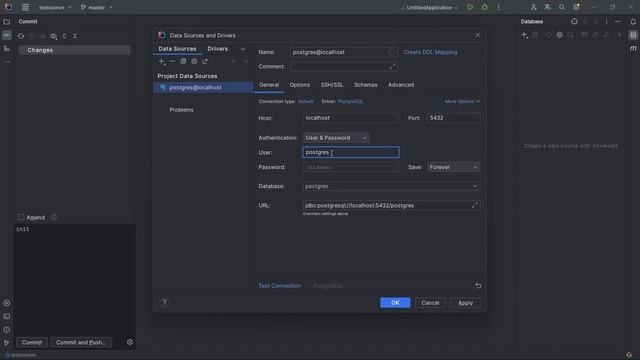Image resolution: width=640 pixels, height=360 pixels.
Task: Toggle the Amend checkbox
Action: 21,217
